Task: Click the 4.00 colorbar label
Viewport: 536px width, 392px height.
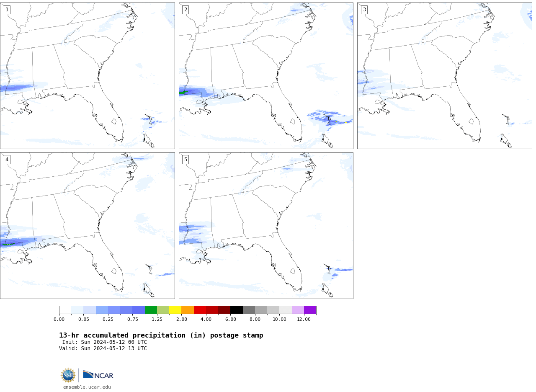Action: point(206,319)
